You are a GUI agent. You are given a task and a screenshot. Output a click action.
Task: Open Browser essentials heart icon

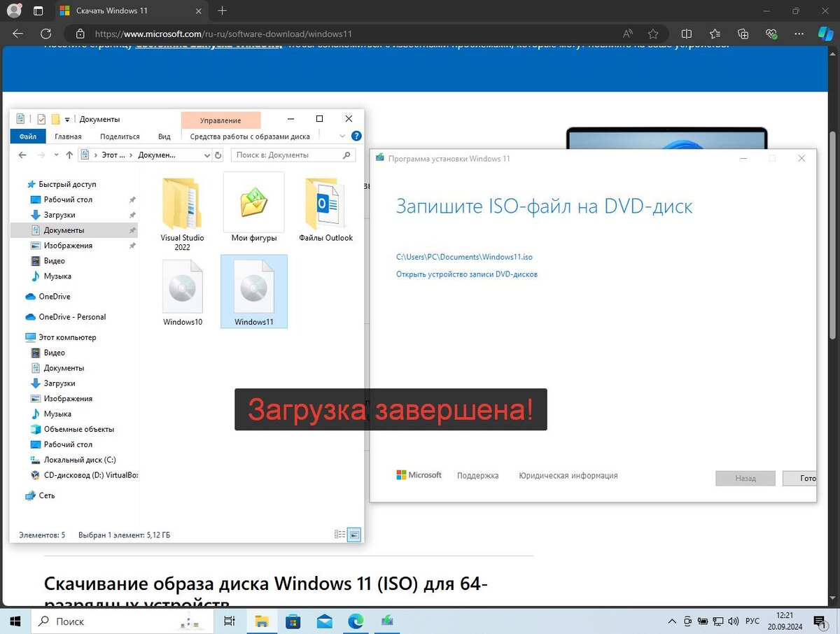click(x=771, y=34)
